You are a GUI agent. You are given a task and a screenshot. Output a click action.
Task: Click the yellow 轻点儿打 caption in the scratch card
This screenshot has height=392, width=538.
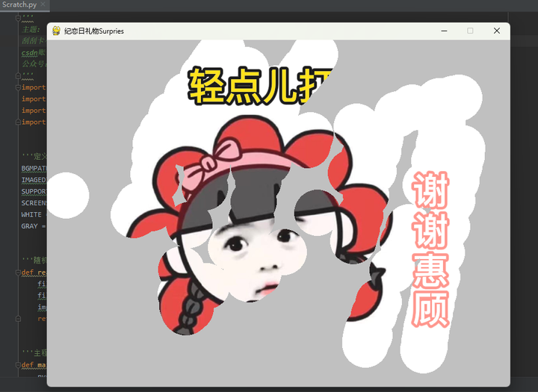(261, 86)
